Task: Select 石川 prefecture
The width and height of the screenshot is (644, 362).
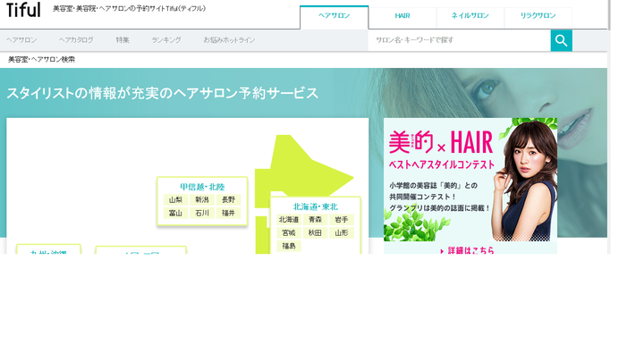Action: pos(202,213)
